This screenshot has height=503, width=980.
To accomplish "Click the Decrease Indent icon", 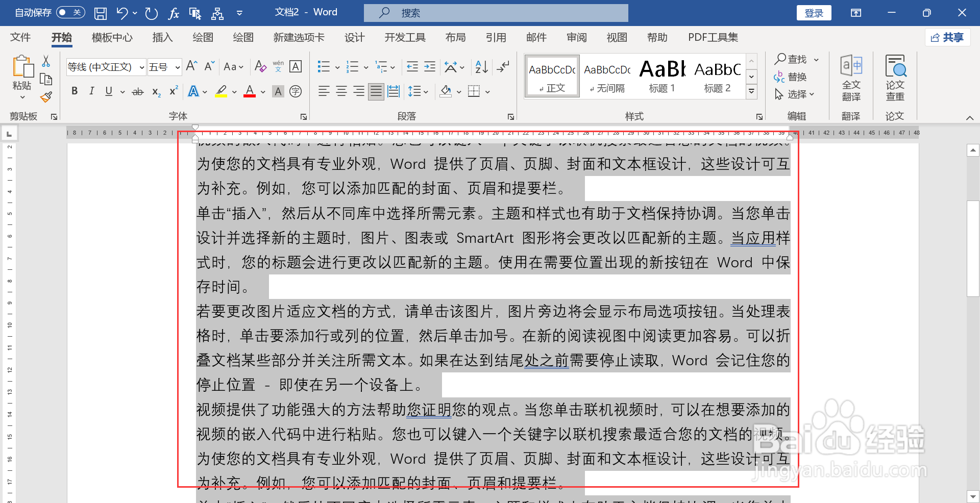I will [412, 66].
